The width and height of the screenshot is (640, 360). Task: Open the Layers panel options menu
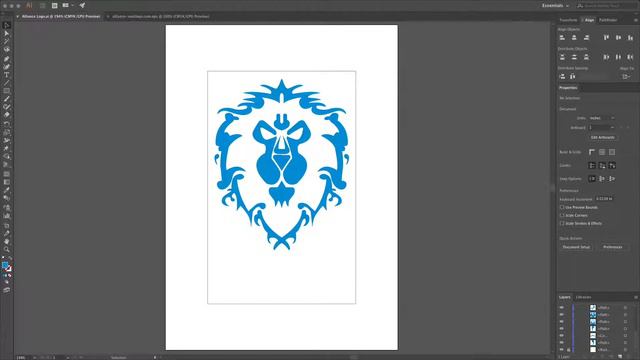(x=636, y=297)
